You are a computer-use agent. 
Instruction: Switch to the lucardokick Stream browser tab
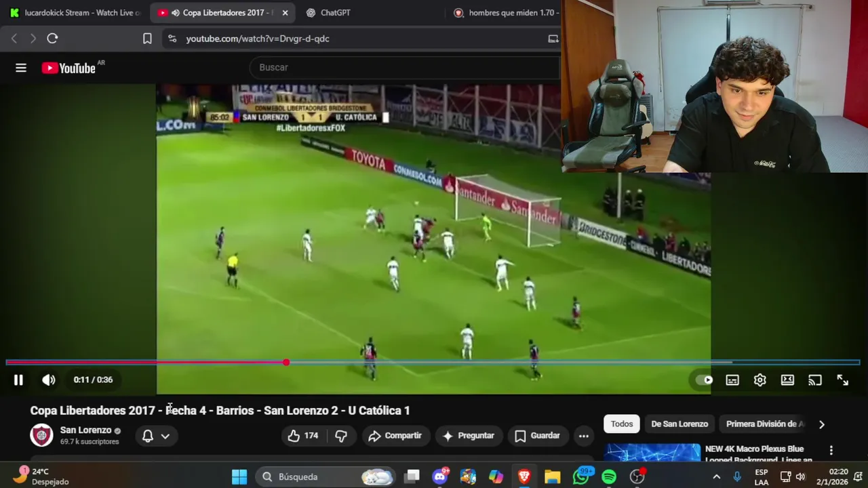(76, 13)
